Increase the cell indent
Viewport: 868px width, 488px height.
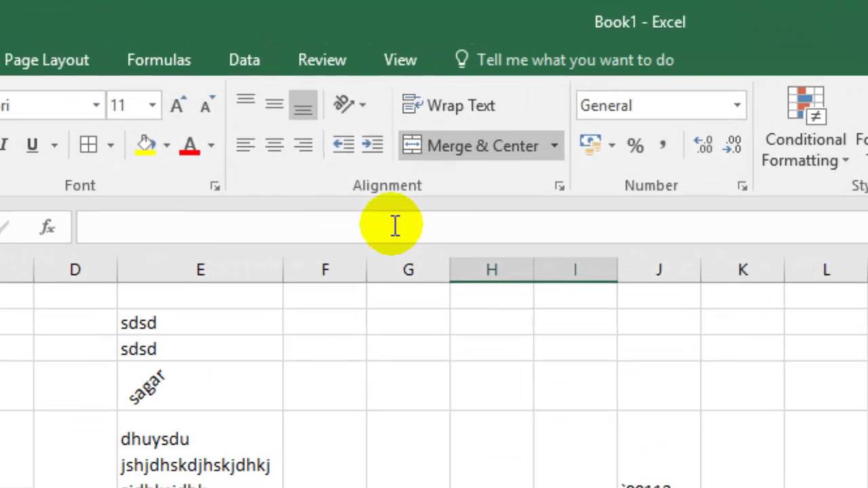click(x=372, y=145)
